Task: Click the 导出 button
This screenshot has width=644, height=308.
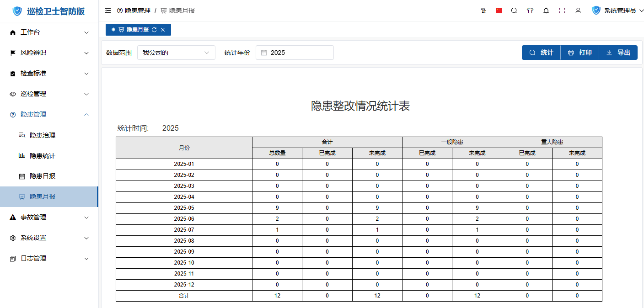Action: [618, 53]
